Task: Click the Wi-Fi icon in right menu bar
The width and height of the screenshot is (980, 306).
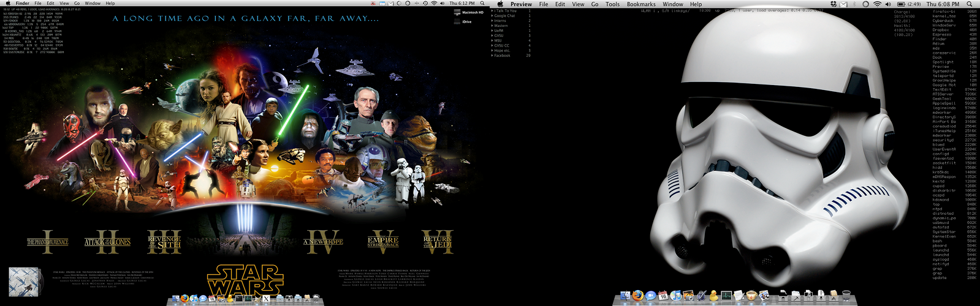Action: [x=877, y=4]
